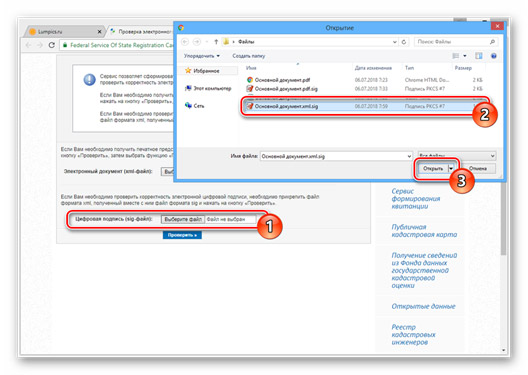Open the Открытые данные link
Image resolution: width=528 pixels, height=375 pixels.
point(423,306)
